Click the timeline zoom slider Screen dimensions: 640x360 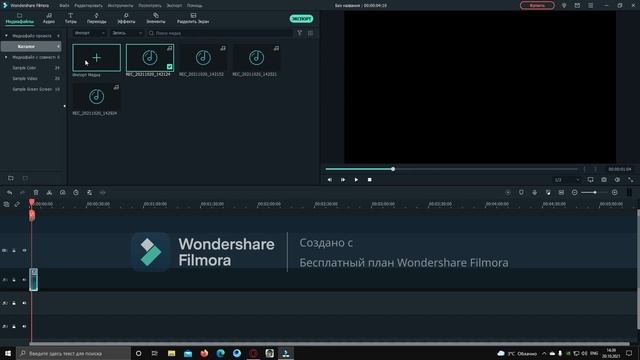(x=595, y=192)
